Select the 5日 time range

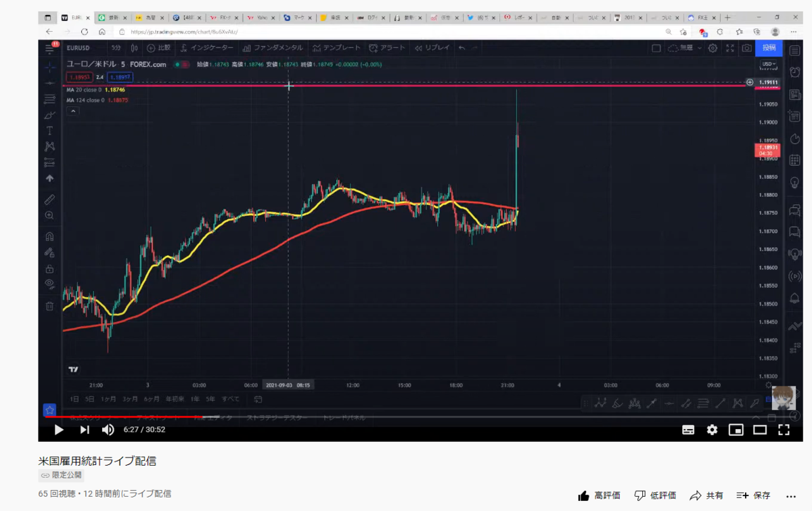(89, 399)
